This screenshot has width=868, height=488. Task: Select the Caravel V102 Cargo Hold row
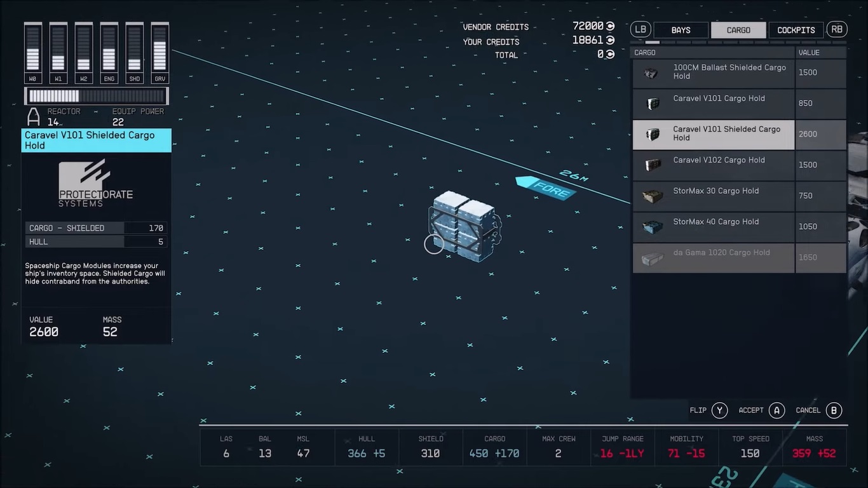pyautogui.click(x=739, y=165)
